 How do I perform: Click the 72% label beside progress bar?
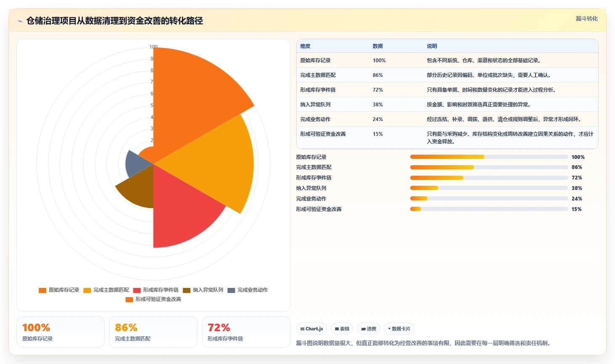[577, 178]
